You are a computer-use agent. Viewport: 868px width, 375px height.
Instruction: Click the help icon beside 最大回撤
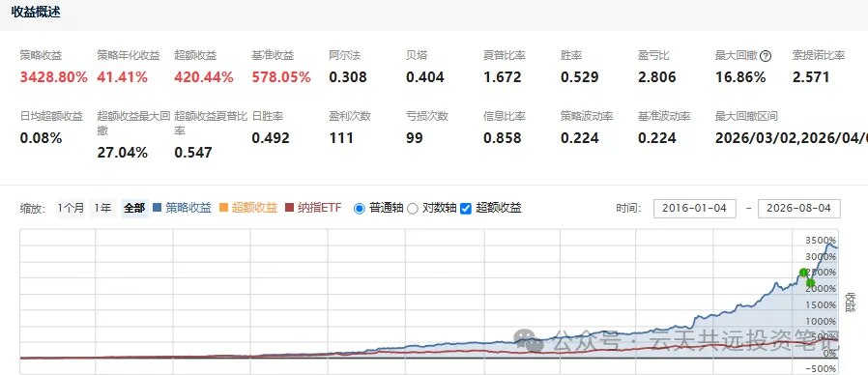click(x=766, y=56)
